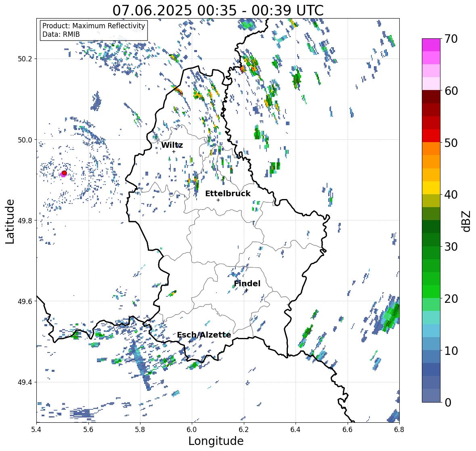Click the 5.8 longitude tick label
This screenshot has height=451, width=476.
(x=140, y=430)
